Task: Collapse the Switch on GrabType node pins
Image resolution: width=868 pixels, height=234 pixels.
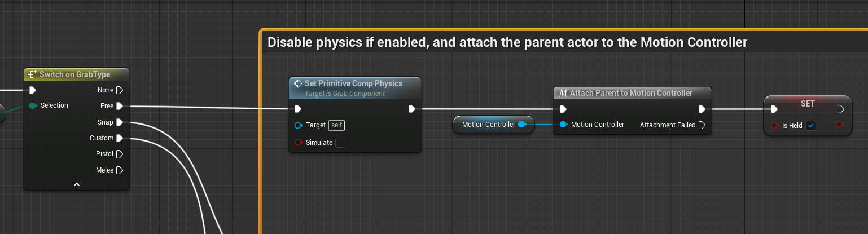Action: [77, 184]
